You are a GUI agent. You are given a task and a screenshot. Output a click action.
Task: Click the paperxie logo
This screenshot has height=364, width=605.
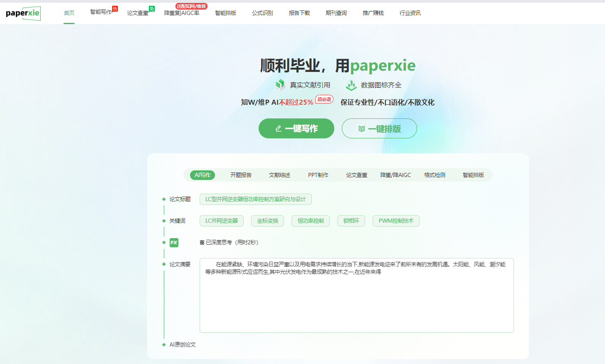pos(23,13)
